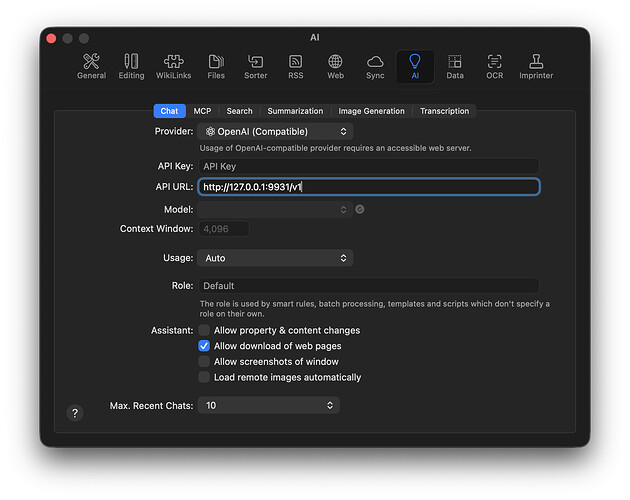Open the Data settings pane
This screenshot has height=500, width=630.
[455, 67]
